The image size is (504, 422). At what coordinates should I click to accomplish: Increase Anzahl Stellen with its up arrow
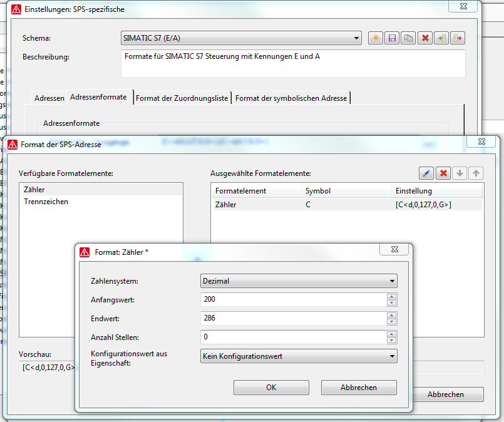click(x=391, y=334)
